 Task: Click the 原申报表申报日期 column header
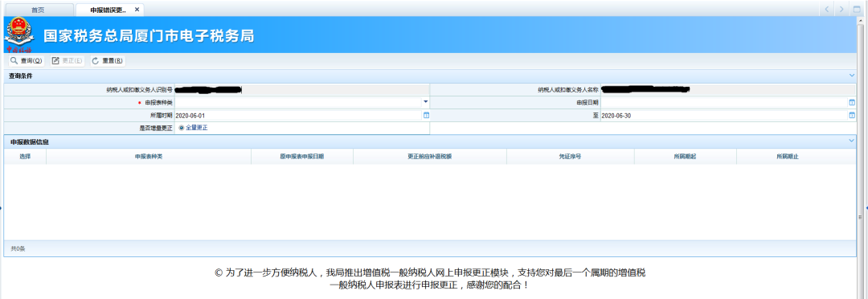(301, 157)
